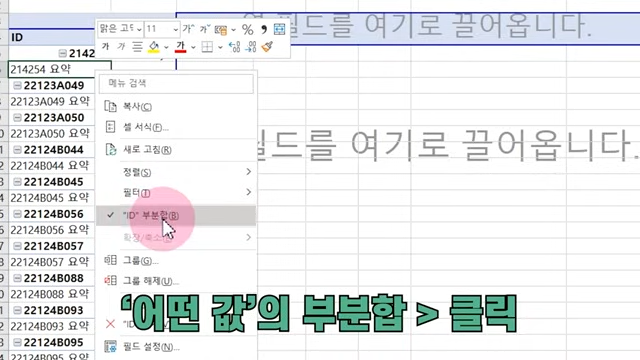Open 셀 서식(F) format cells dialog

[x=176, y=127]
